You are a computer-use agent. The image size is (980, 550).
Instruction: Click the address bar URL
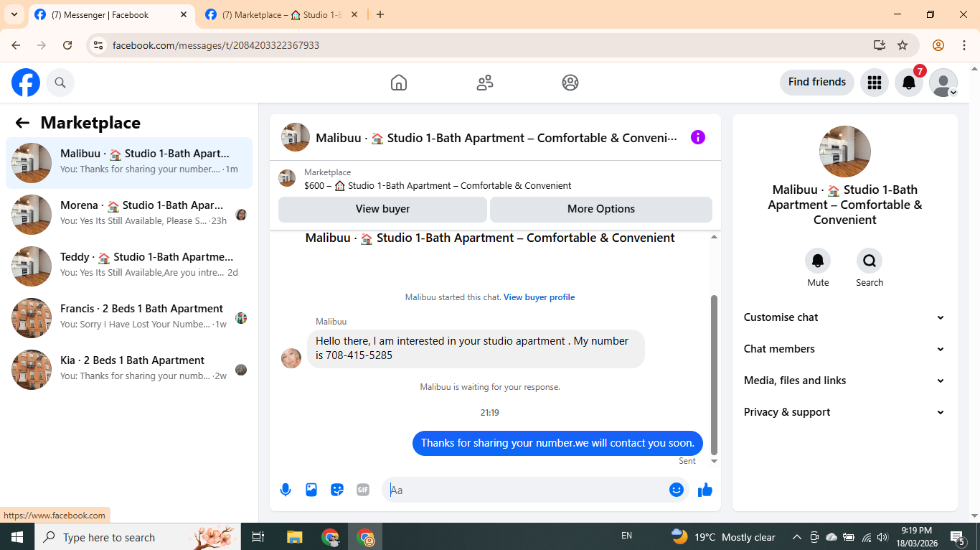[216, 45]
